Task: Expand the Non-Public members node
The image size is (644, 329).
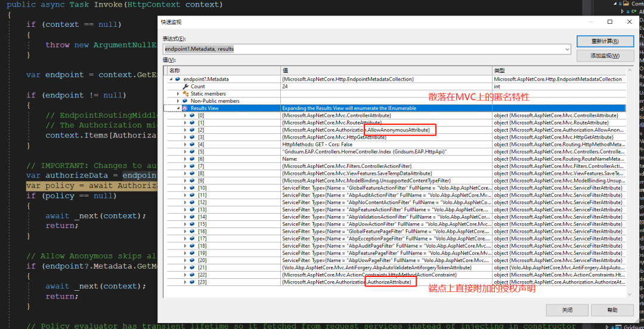Action: pyautogui.click(x=178, y=101)
